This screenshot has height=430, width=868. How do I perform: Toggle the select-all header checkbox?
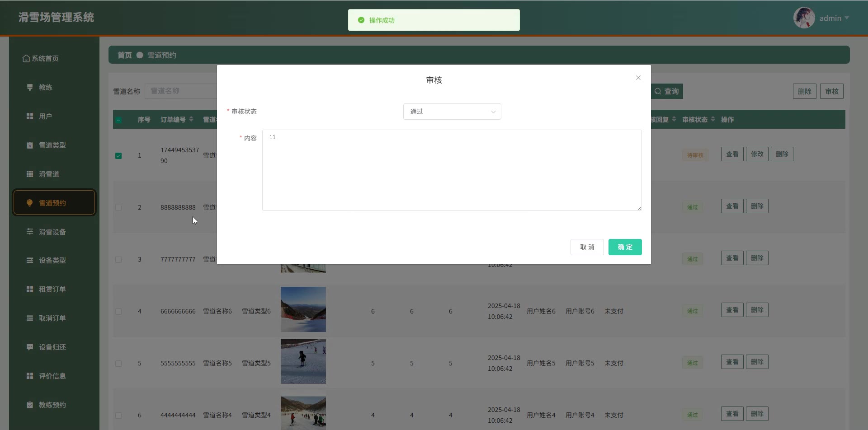click(118, 120)
